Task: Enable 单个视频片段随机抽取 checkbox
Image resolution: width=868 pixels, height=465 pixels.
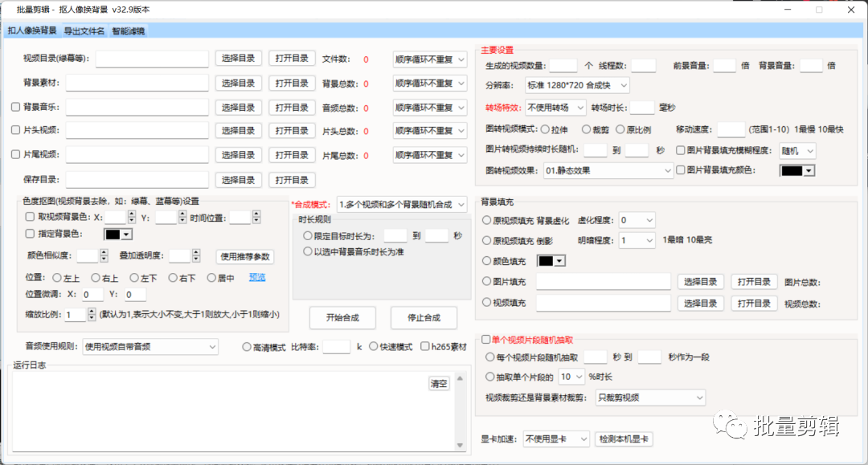Action: click(x=485, y=340)
